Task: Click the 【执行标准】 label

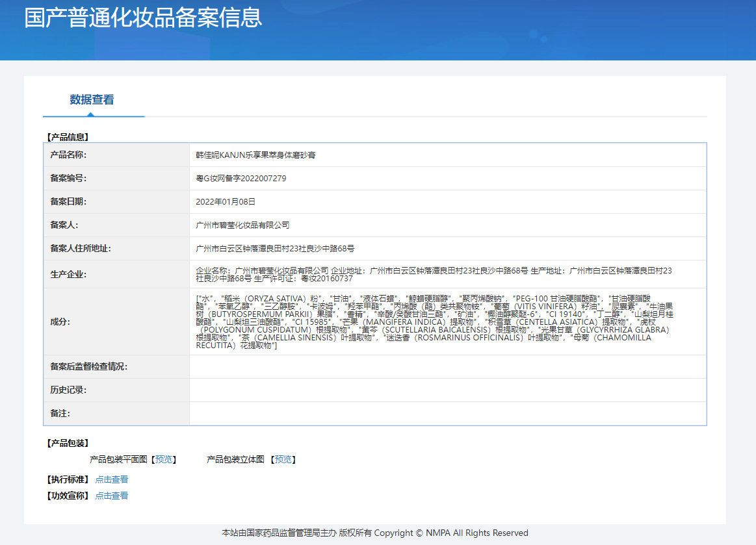Action: (68, 479)
